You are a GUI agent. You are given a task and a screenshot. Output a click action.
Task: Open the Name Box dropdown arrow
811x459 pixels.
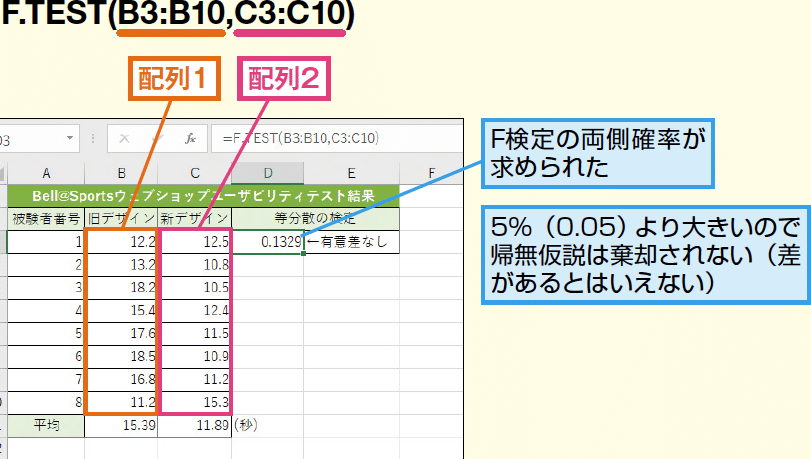[70, 138]
